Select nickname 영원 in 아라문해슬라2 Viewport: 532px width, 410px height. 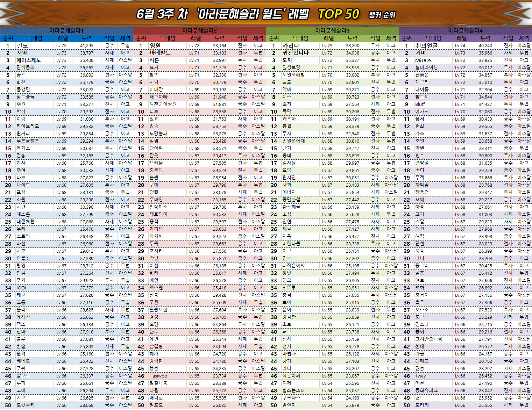pos(155,46)
